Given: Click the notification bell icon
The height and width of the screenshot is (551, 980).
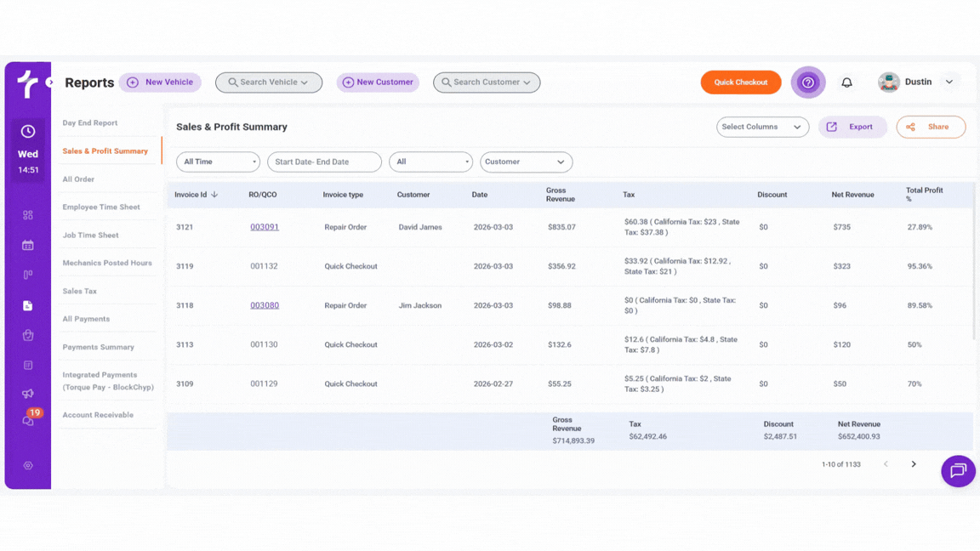Looking at the screenshot, I should (846, 82).
